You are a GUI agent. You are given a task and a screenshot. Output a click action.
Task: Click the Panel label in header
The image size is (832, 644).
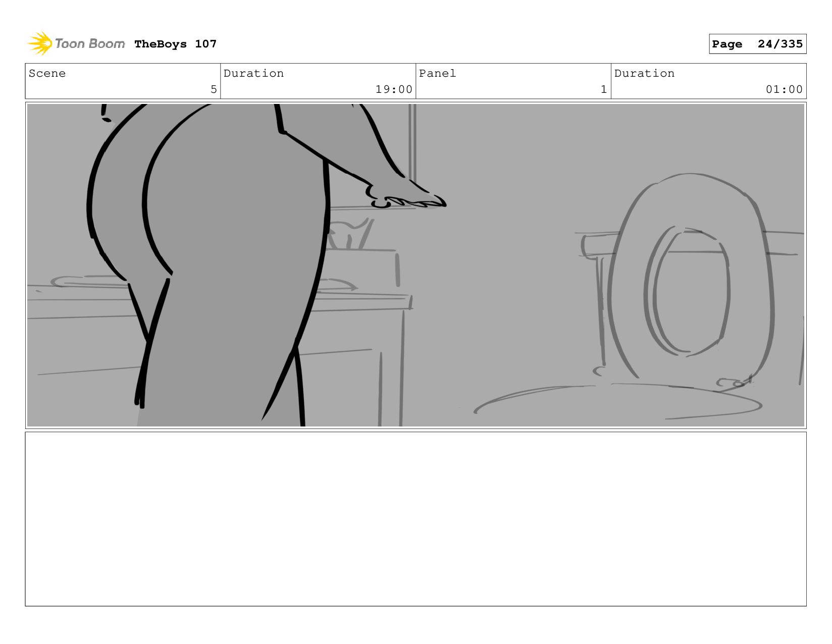pos(437,73)
